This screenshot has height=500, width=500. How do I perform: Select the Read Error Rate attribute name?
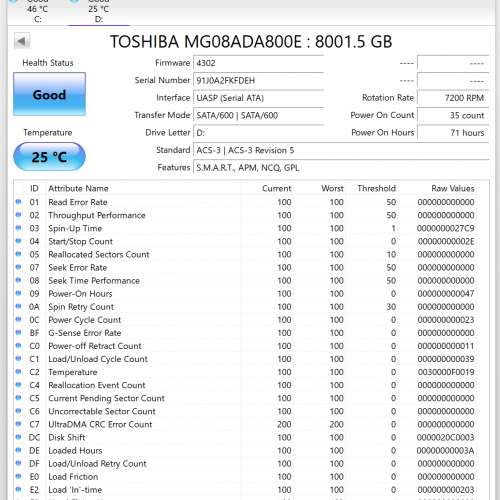click(78, 202)
